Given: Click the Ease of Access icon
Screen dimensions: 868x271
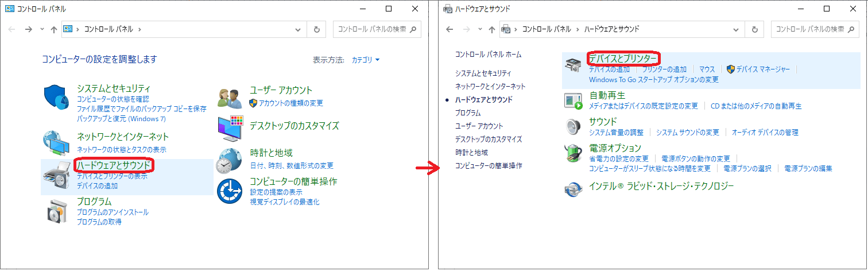Looking at the screenshot, I should click(231, 191).
